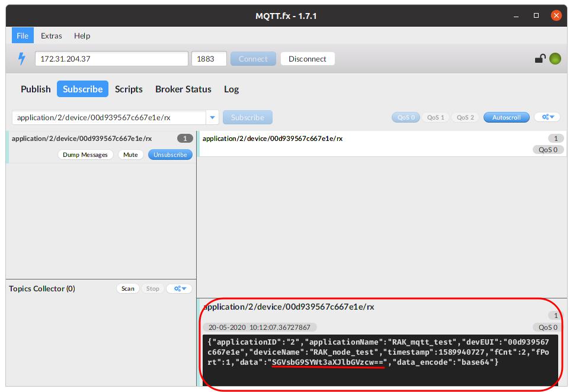Expand the subscribe gear options chevron
Viewport: 573px width, 392px height.
click(x=551, y=117)
